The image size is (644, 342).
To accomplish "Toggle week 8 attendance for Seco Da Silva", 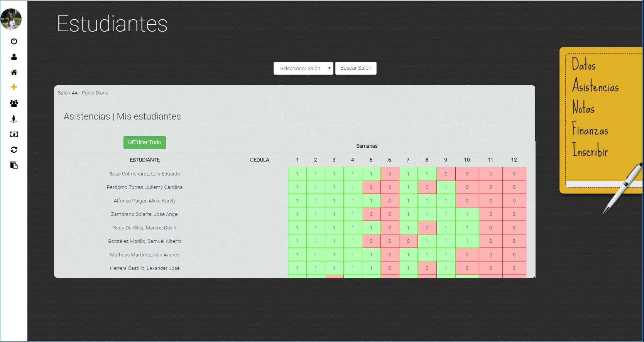I will point(427,228).
